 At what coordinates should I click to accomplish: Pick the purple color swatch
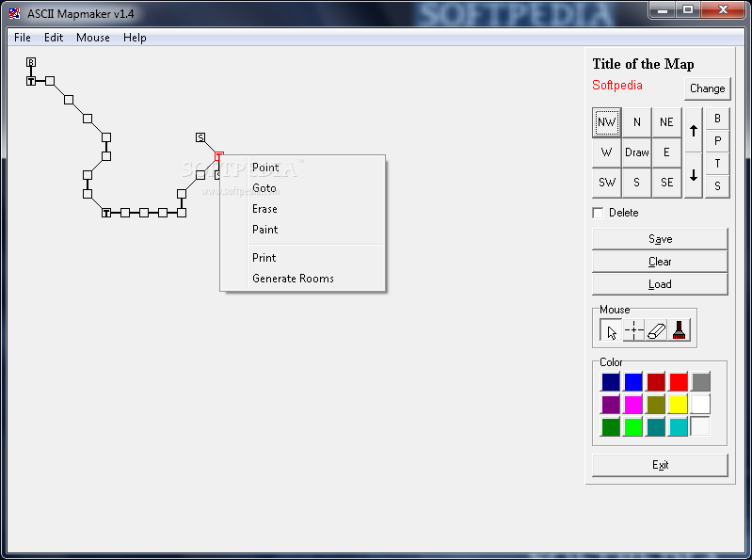click(611, 405)
